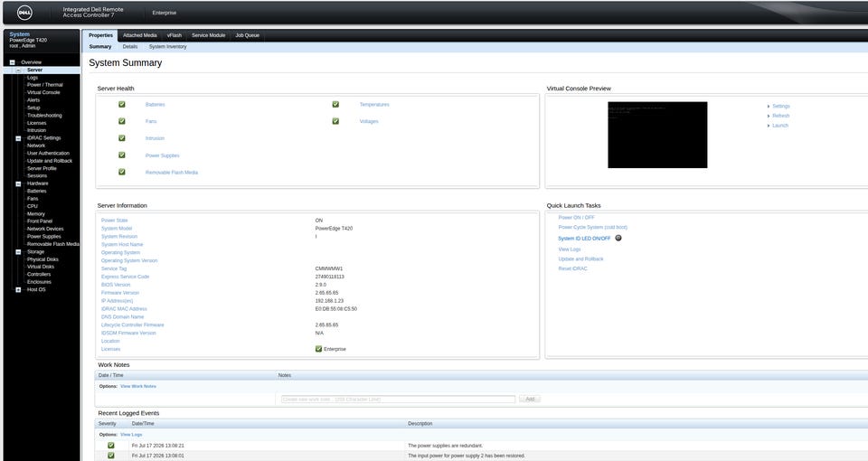Image resolution: width=868 pixels, height=461 pixels.
Task: Open Virtual Console Settings link
Action: tap(781, 107)
